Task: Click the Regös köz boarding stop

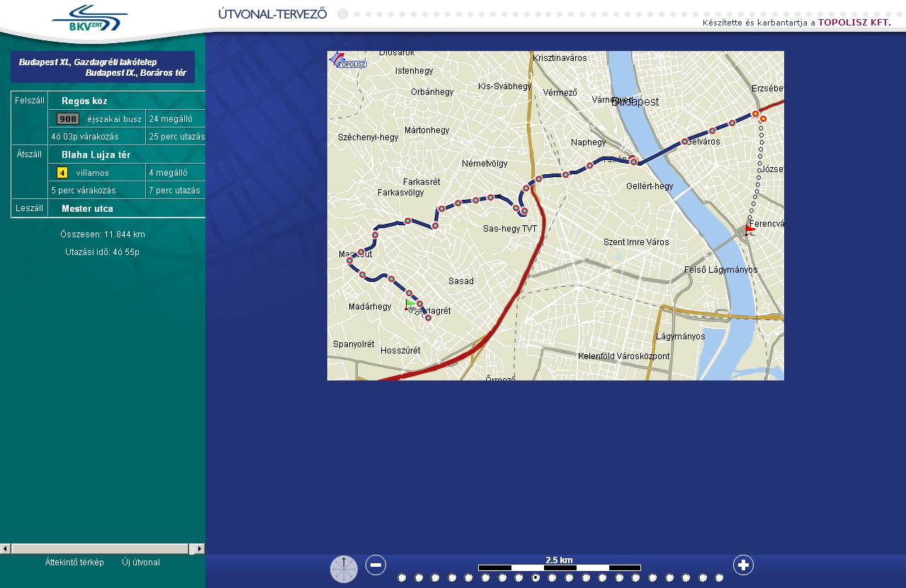Action: click(x=84, y=101)
